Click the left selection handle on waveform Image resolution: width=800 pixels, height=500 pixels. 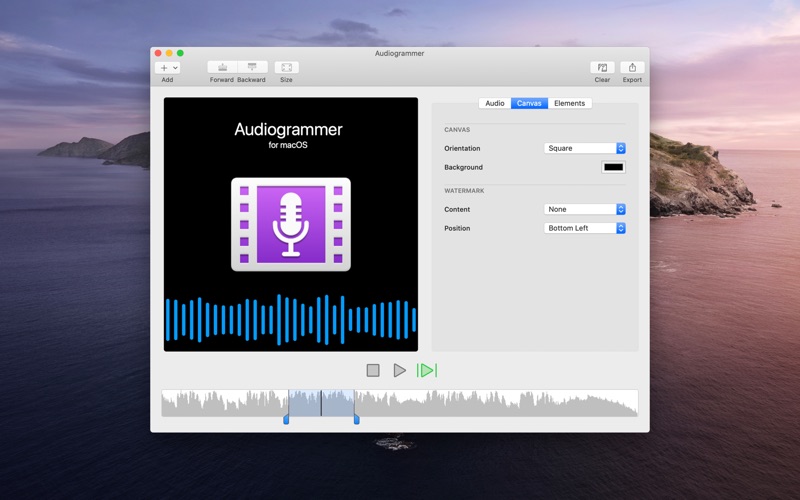click(x=286, y=419)
